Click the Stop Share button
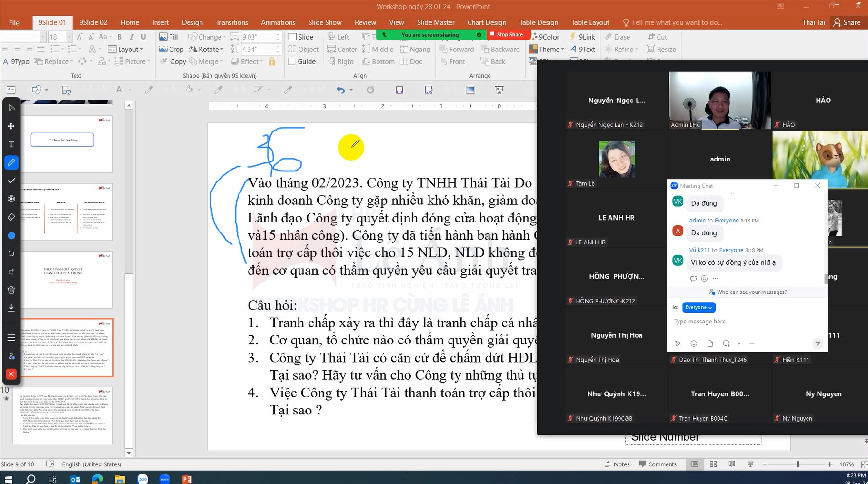Image resolution: width=868 pixels, height=484 pixels. click(x=506, y=35)
